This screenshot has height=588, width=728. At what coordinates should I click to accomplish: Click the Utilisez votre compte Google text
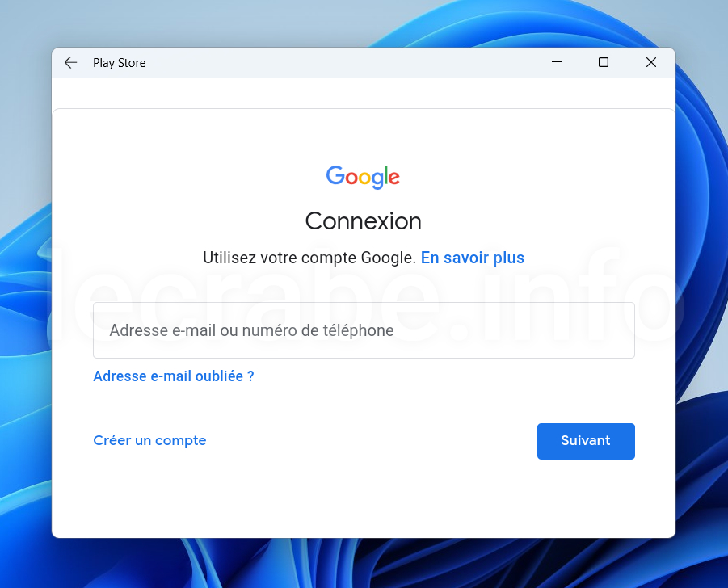pos(309,258)
